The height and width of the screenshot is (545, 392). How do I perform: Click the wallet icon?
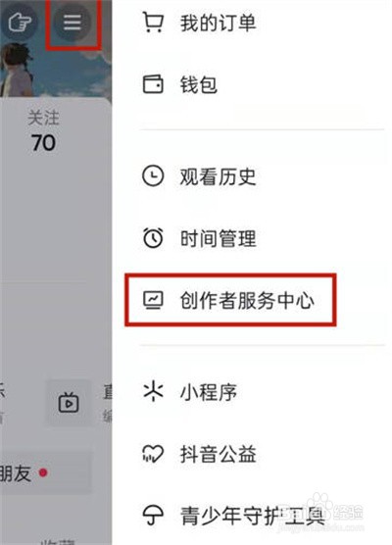(153, 84)
